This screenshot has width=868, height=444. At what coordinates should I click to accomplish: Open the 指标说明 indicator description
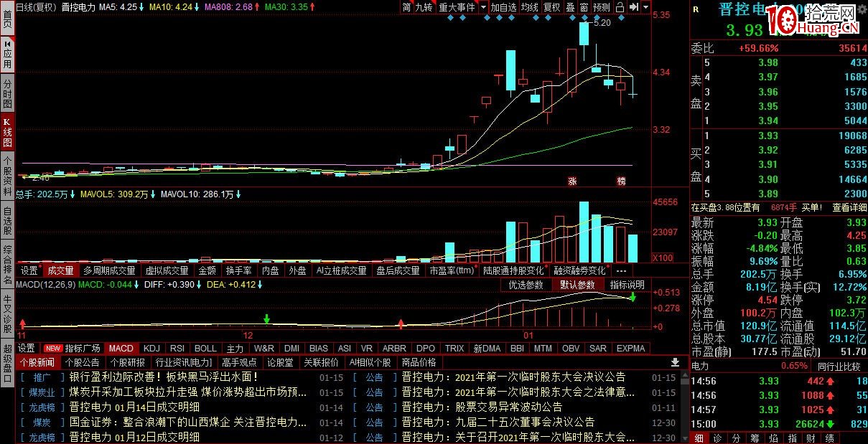coord(627,285)
